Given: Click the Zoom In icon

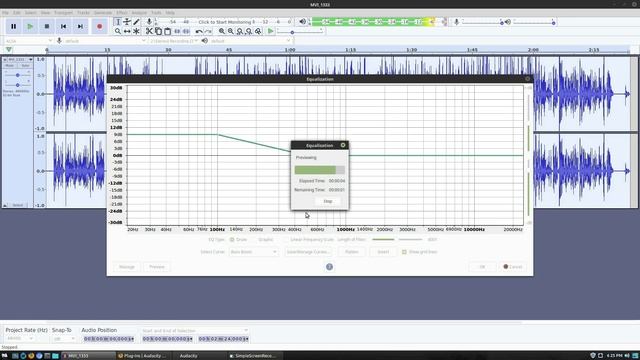Looking at the screenshot, I should [222, 31].
